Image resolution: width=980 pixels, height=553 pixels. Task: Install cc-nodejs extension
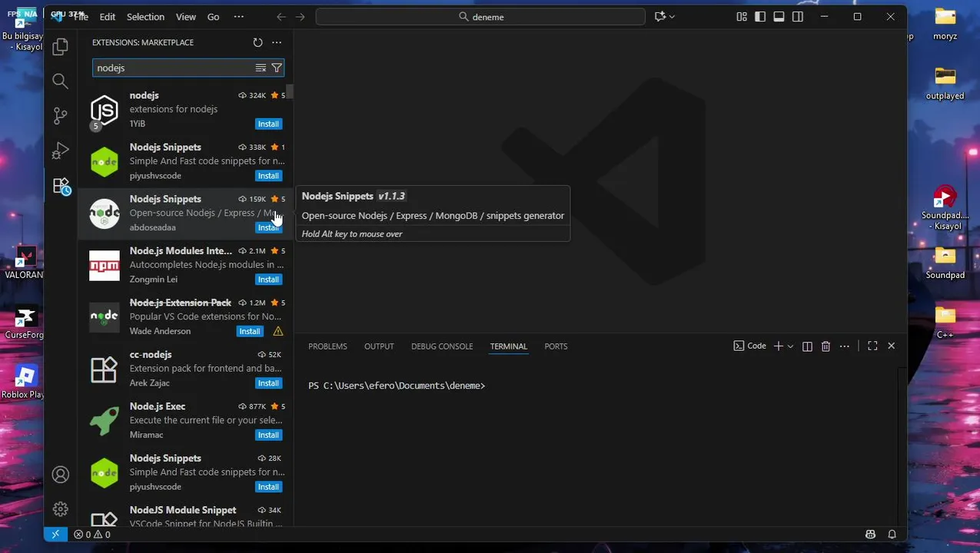268,383
